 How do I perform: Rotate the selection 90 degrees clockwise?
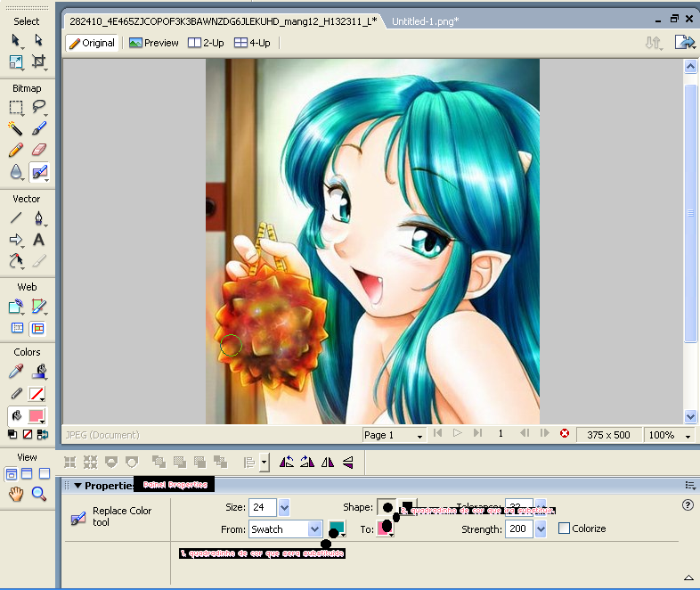tap(307, 462)
